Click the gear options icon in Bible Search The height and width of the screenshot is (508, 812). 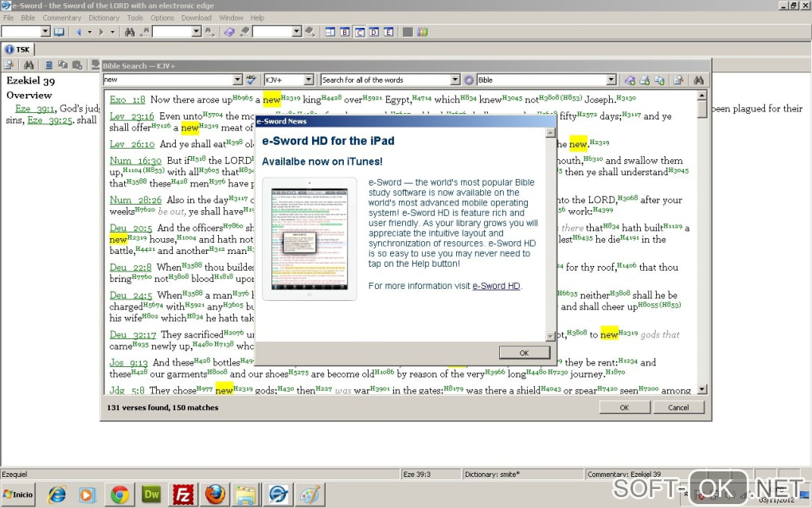(469, 80)
